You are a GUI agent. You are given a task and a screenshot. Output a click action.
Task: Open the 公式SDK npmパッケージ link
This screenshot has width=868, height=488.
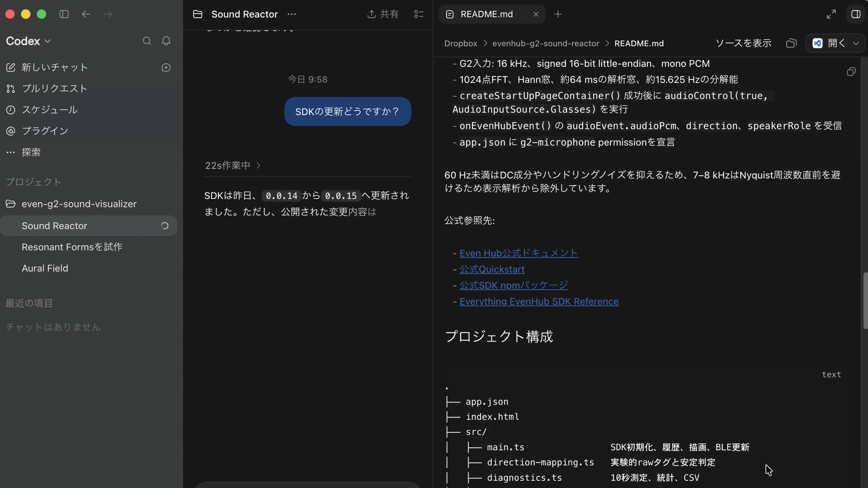514,286
